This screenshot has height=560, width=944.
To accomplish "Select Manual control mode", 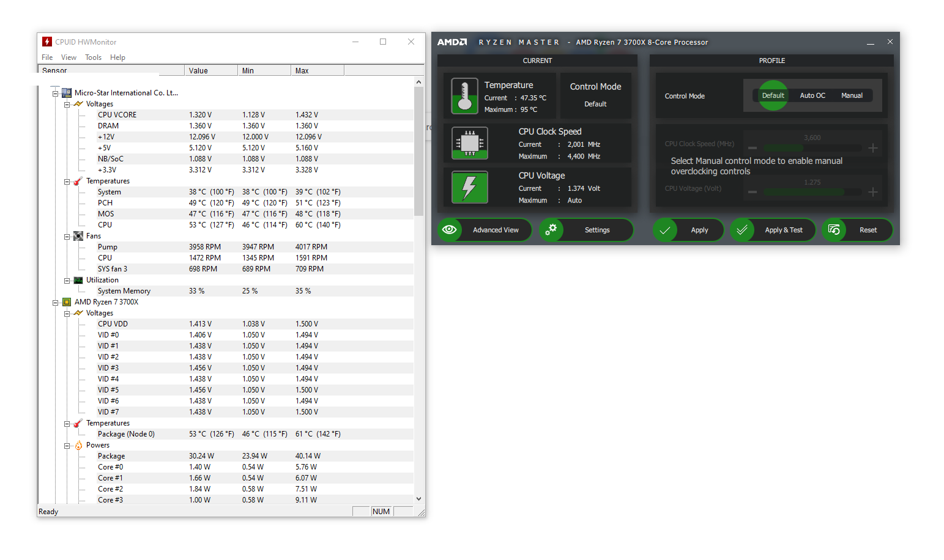I will tap(852, 95).
